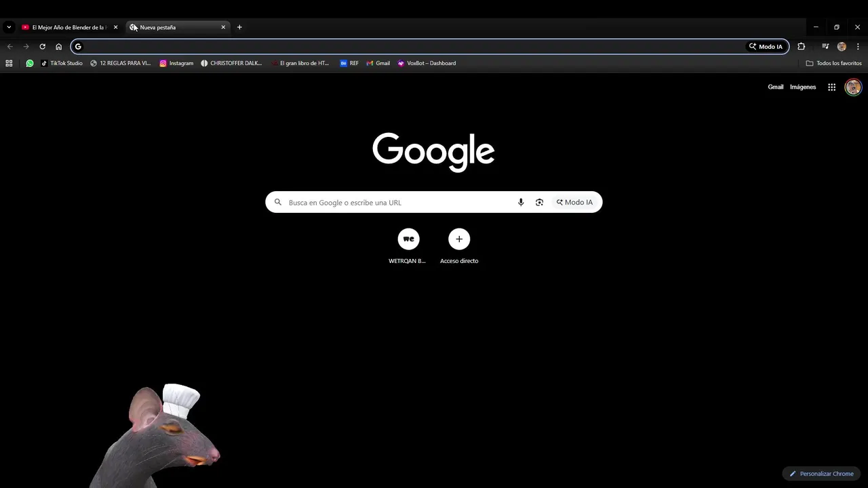
Task: Open the tab search dropdown arrow
Action: (x=9, y=27)
